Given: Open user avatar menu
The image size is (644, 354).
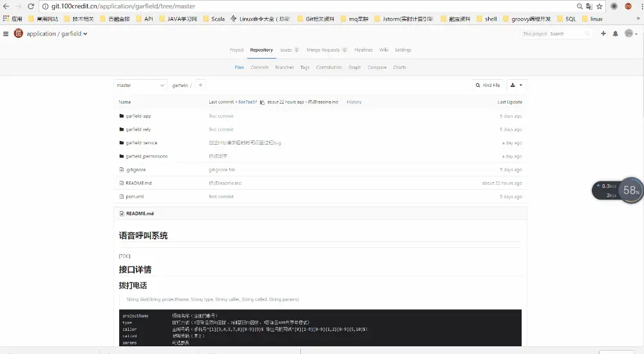Looking at the screenshot, I should click(x=631, y=33).
